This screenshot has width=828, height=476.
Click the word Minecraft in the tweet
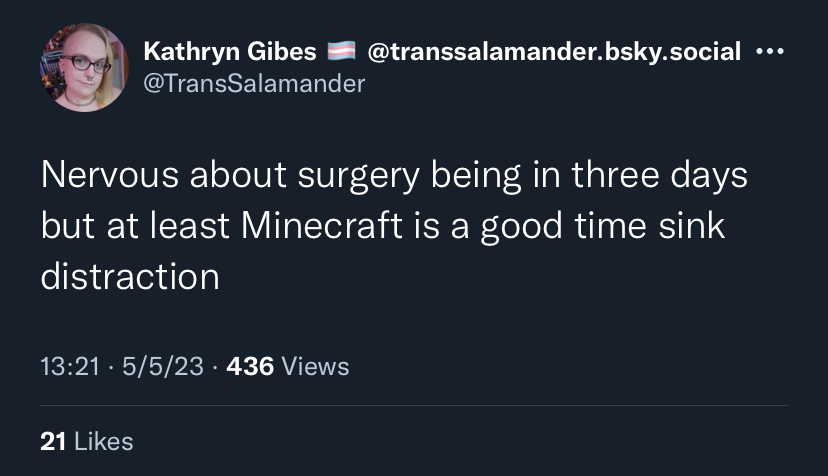tap(322, 226)
